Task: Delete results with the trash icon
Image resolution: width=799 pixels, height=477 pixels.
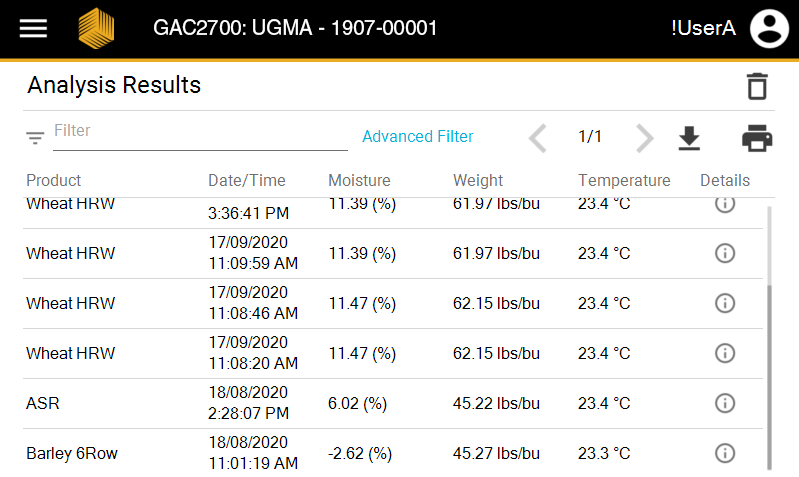Action: pyautogui.click(x=757, y=86)
